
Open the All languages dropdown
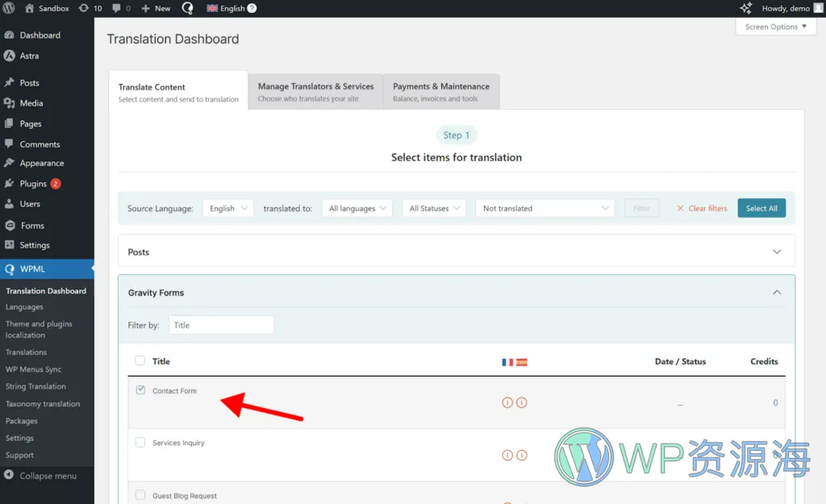point(357,209)
